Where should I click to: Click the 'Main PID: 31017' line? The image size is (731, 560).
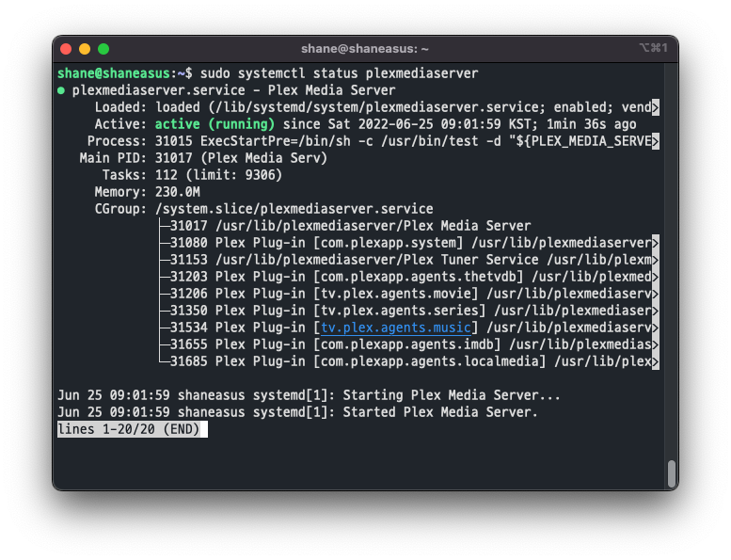coord(203,158)
